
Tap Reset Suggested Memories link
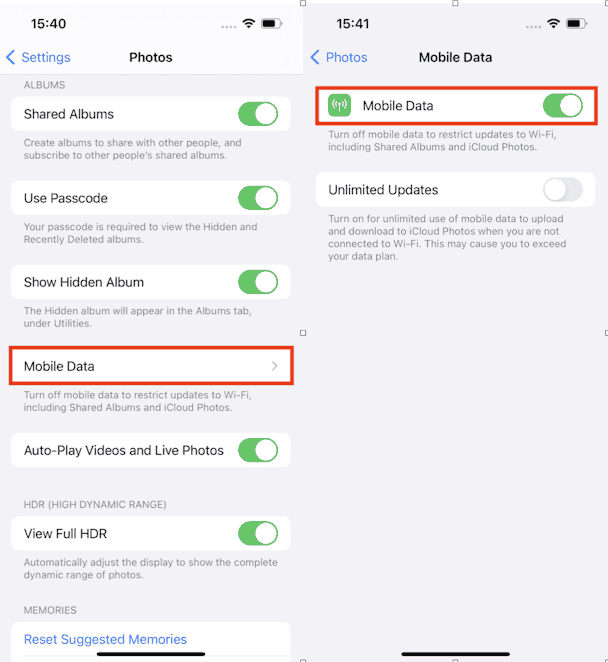pos(105,639)
